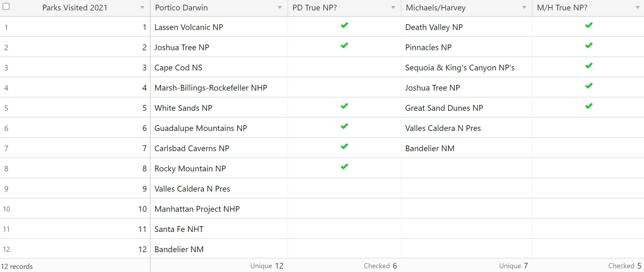Toggle M/H True NP check for Pinnacles
The height and width of the screenshot is (272, 644).
589,45
